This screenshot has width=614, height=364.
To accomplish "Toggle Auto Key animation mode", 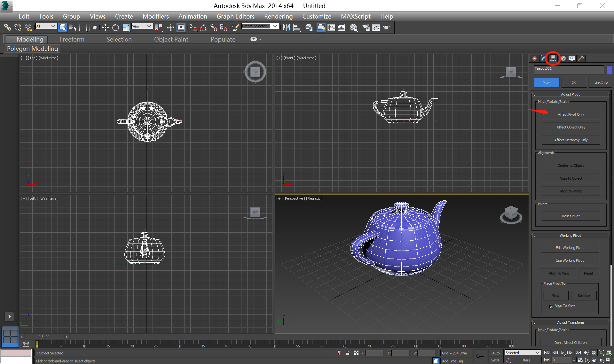I will (496, 353).
